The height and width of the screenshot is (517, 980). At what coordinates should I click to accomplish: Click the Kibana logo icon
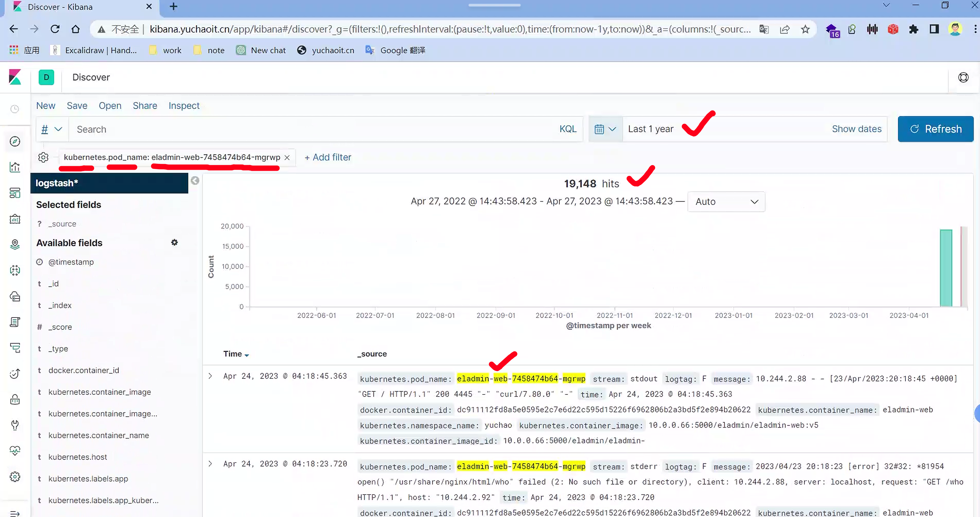[x=15, y=77]
